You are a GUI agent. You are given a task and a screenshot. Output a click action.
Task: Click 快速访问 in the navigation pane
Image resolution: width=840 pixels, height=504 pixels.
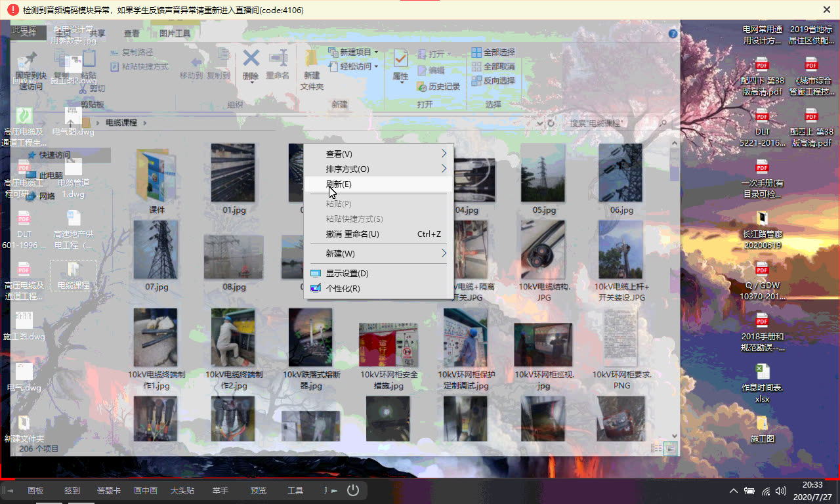coord(54,156)
